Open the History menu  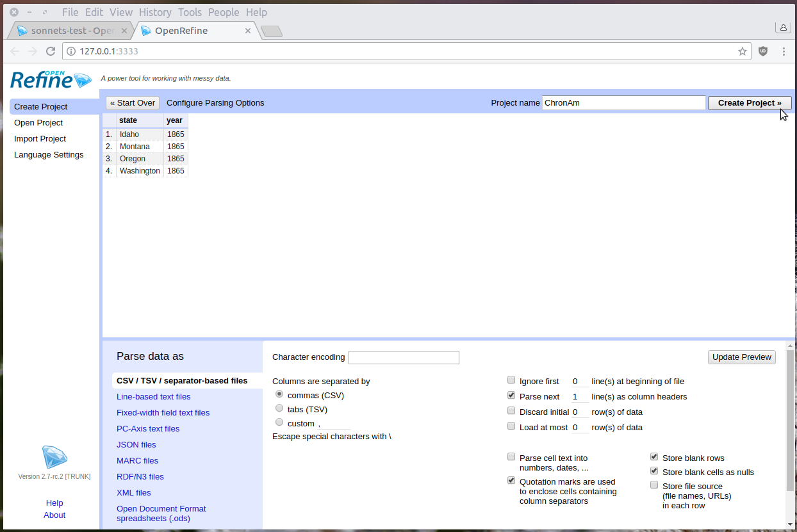pyautogui.click(x=155, y=12)
